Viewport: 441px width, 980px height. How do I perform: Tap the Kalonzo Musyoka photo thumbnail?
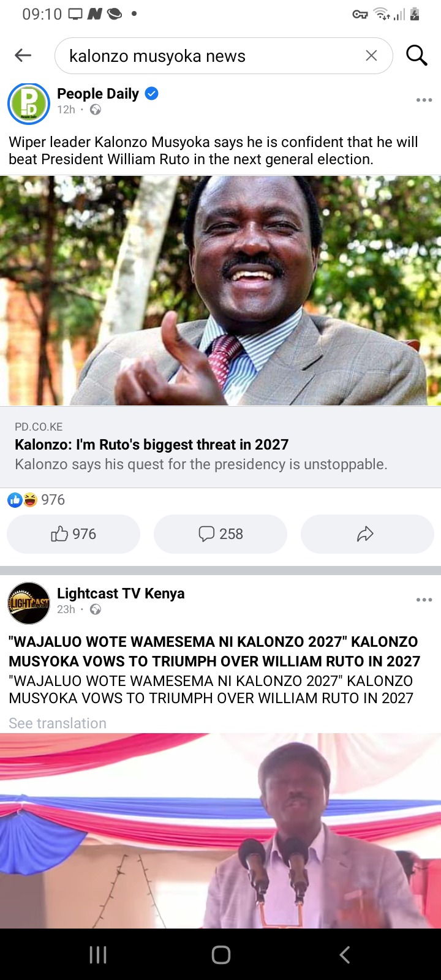221,290
